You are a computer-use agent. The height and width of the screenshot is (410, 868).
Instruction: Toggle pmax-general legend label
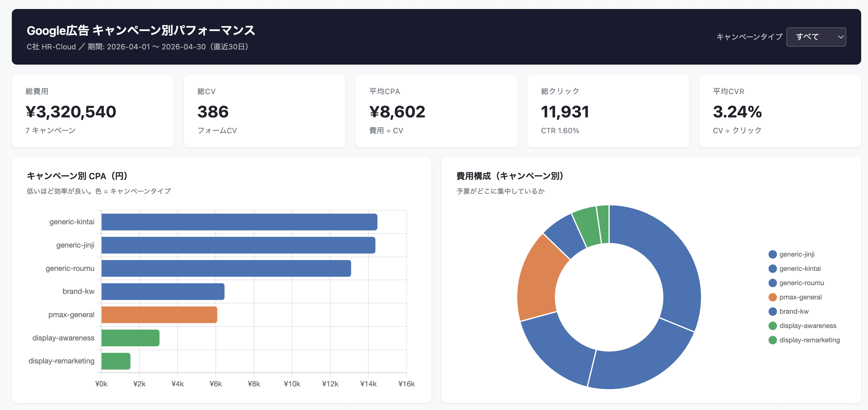point(800,297)
